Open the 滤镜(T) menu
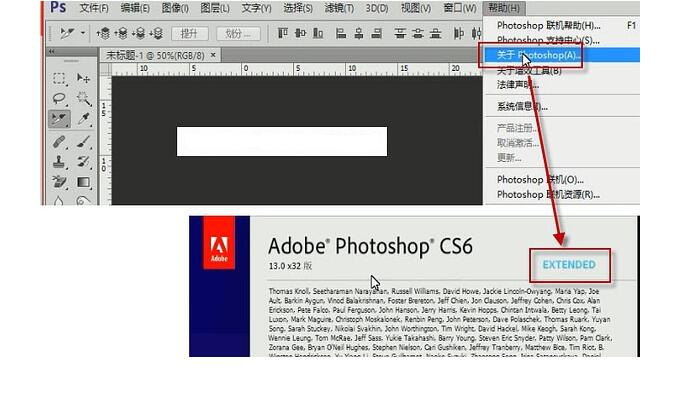 point(339,8)
